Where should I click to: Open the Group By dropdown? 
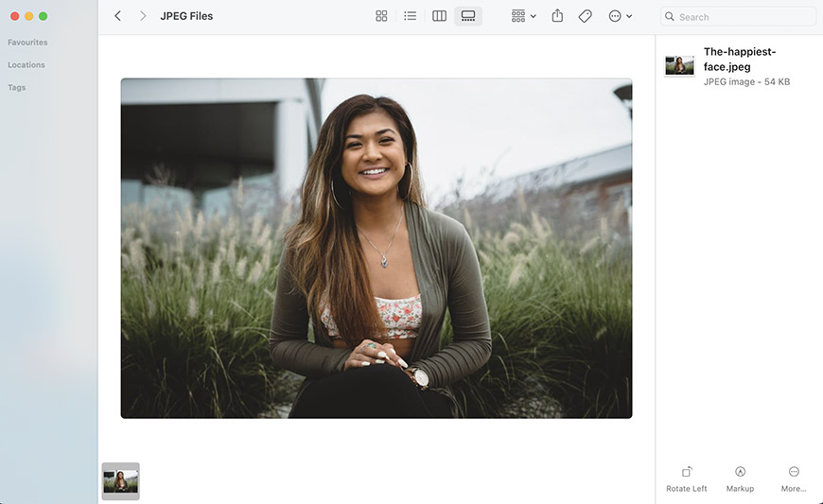pos(523,16)
